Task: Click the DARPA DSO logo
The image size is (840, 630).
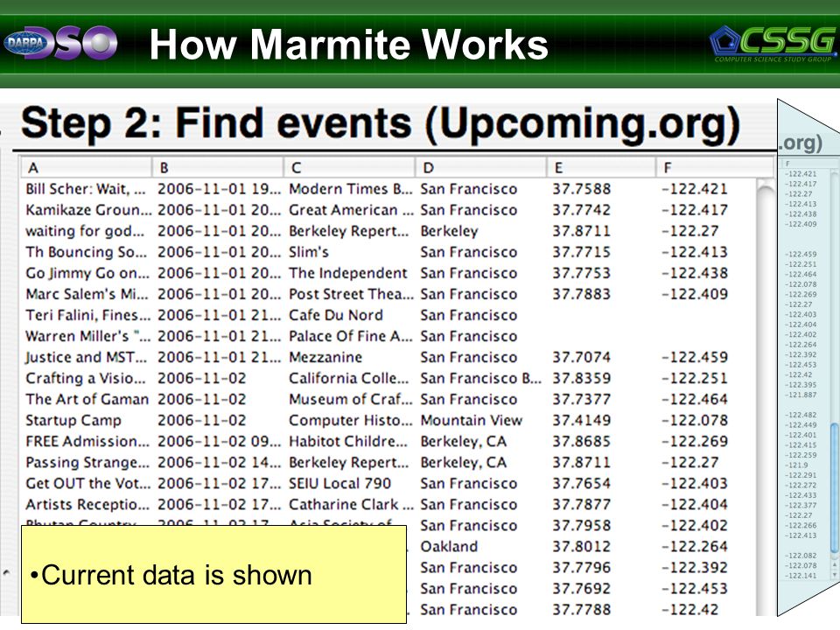Action: (60, 43)
